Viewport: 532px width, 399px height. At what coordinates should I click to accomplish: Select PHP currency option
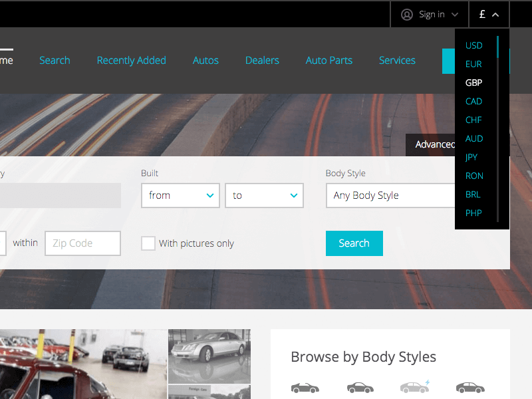pyautogui.click(x=473, y=213)
